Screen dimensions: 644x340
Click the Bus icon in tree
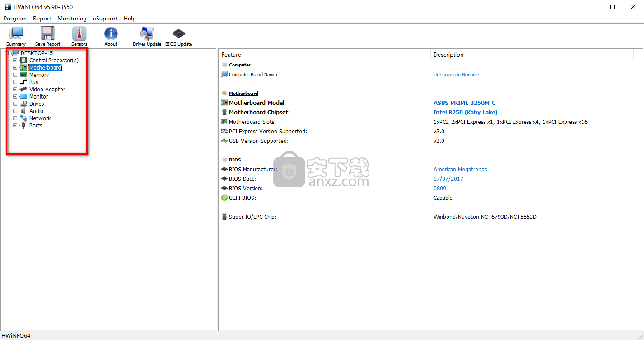[23, 82]
